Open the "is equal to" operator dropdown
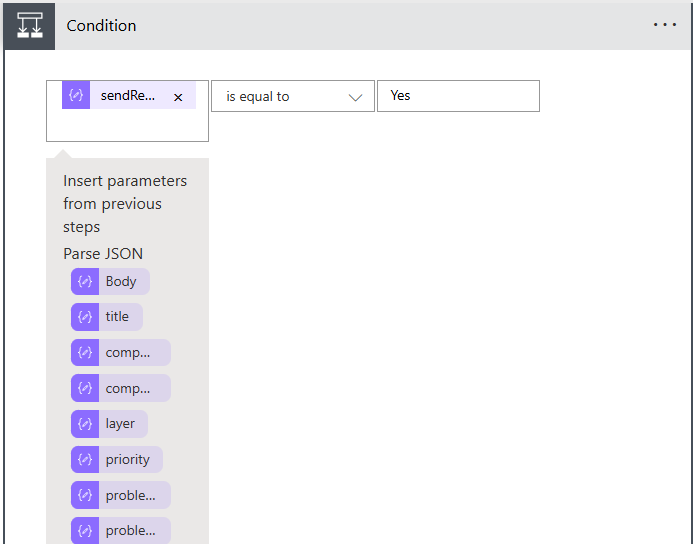The height and width of the screenshot is (544, 693). pyautogui.click(x=292, y=96)
